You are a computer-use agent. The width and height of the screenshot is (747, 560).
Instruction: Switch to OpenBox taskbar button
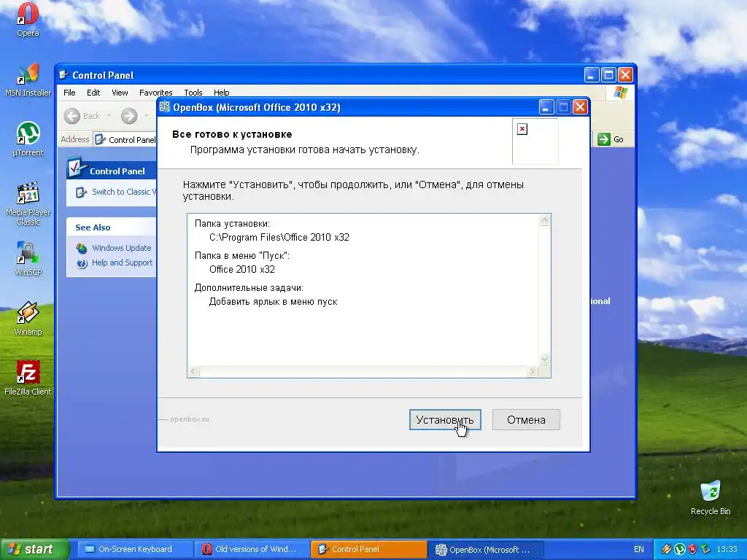click(486, 549)
